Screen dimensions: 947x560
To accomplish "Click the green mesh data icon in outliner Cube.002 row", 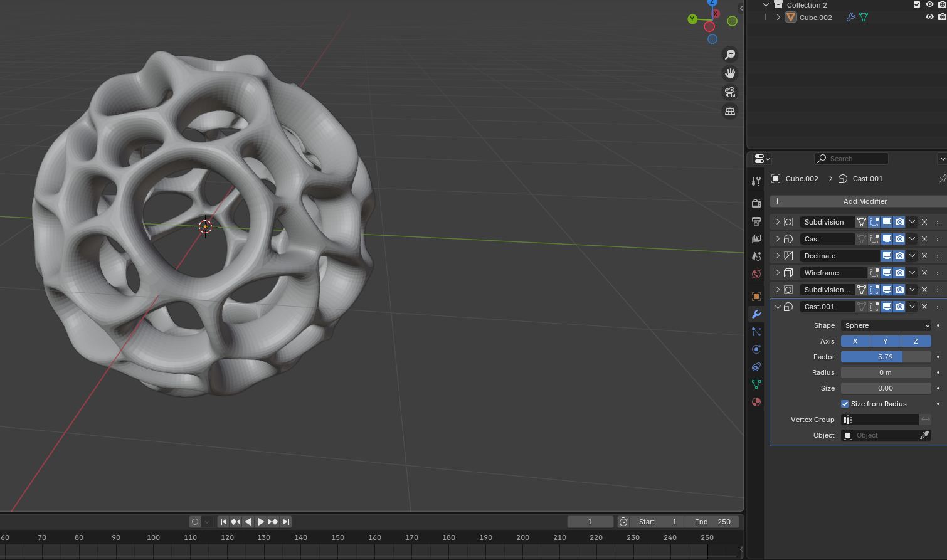I will 864,18.
